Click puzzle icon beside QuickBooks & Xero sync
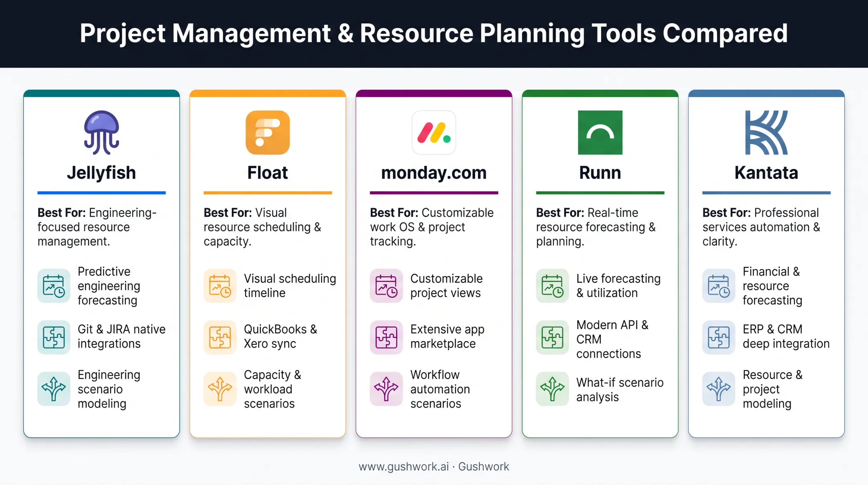Image resolution: width=868 pixels, height=485 pixels. click(x=220, y=337)
